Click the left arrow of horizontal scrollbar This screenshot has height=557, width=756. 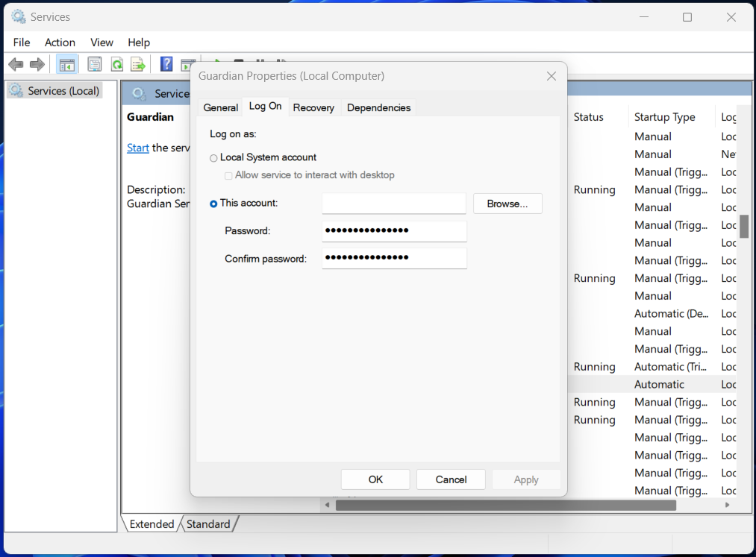328,505
